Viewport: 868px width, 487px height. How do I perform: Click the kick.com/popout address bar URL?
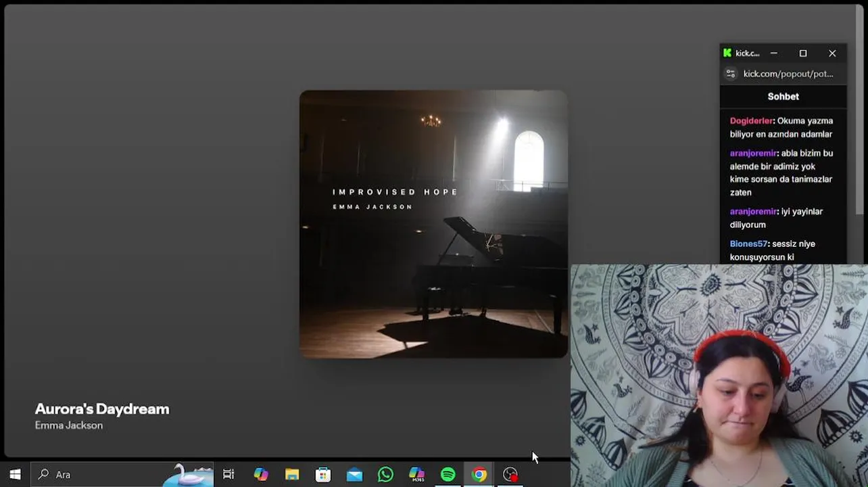click(x=788, y=74)
